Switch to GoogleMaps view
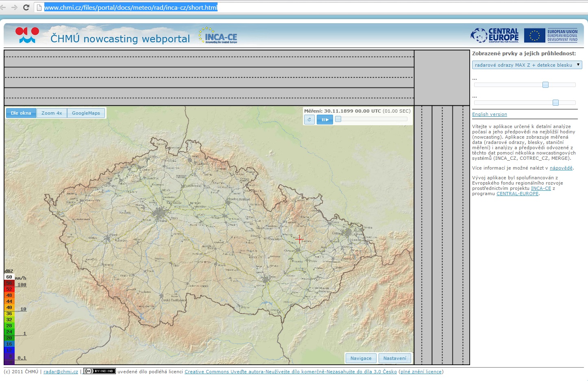This screenshot has width=588, height=381. tap(86, 113)
